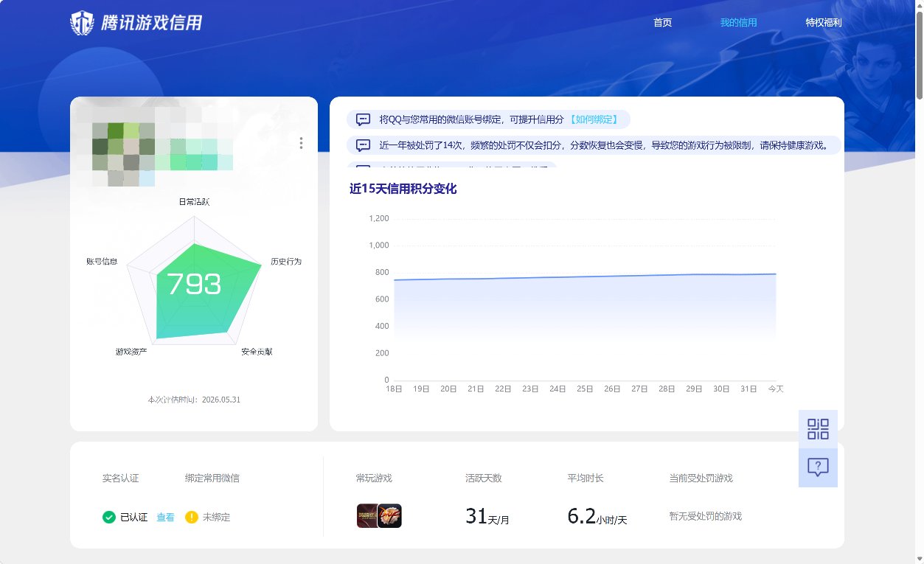Open the QR code floating button
The image size is (924, 564).
pos(818,429)
